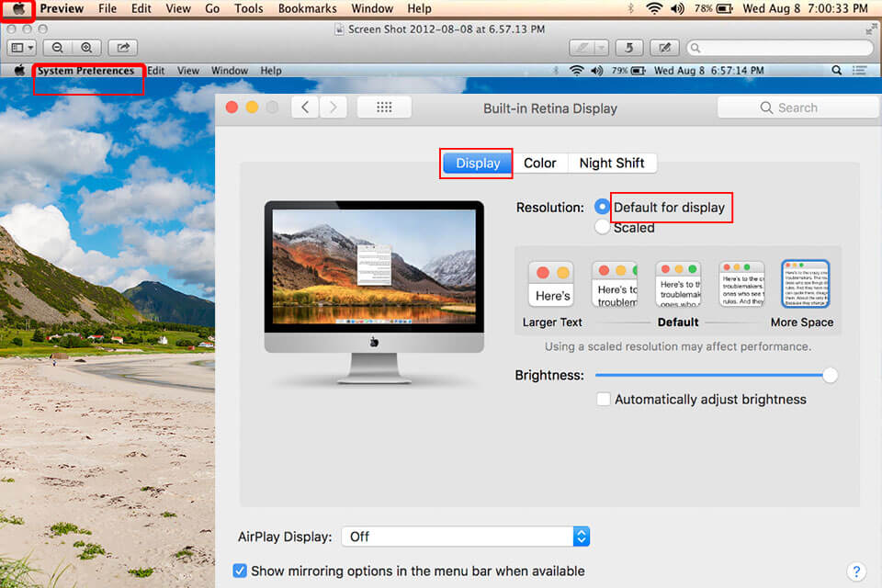The width and height of the screenshot is (882, 588).
Task: Click the help question mark button
Action: (856, 571)
